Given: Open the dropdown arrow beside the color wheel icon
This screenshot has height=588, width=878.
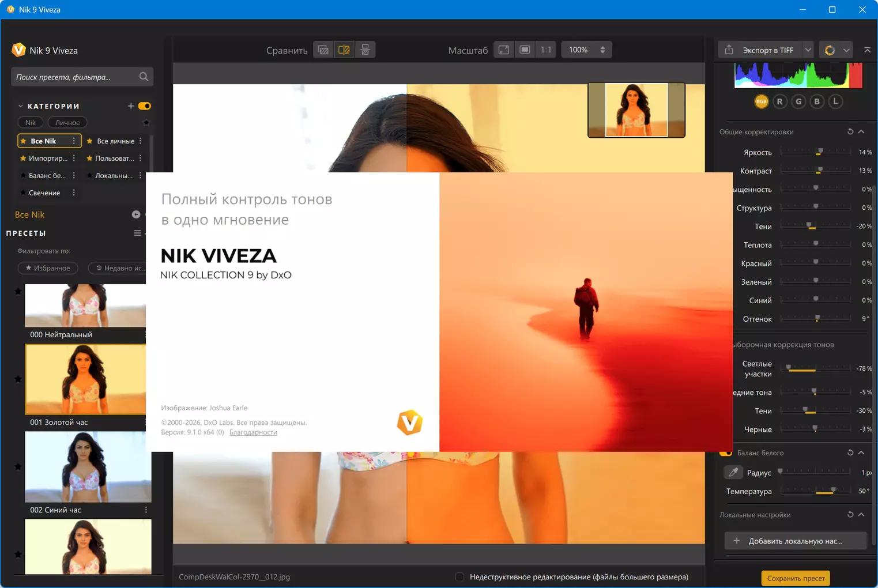Looking at the screenshot, I should pyautogui.click(x=846, y=50).
